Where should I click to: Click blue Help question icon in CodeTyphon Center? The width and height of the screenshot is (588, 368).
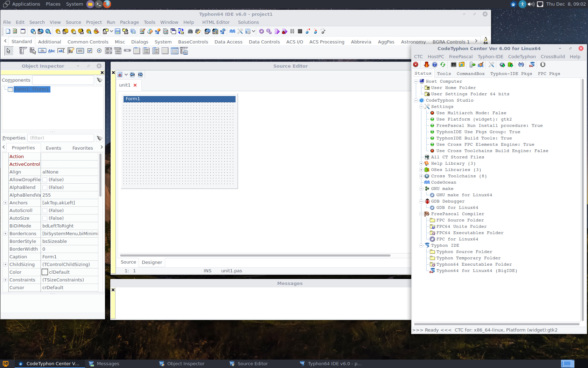[x=435, y=64]
